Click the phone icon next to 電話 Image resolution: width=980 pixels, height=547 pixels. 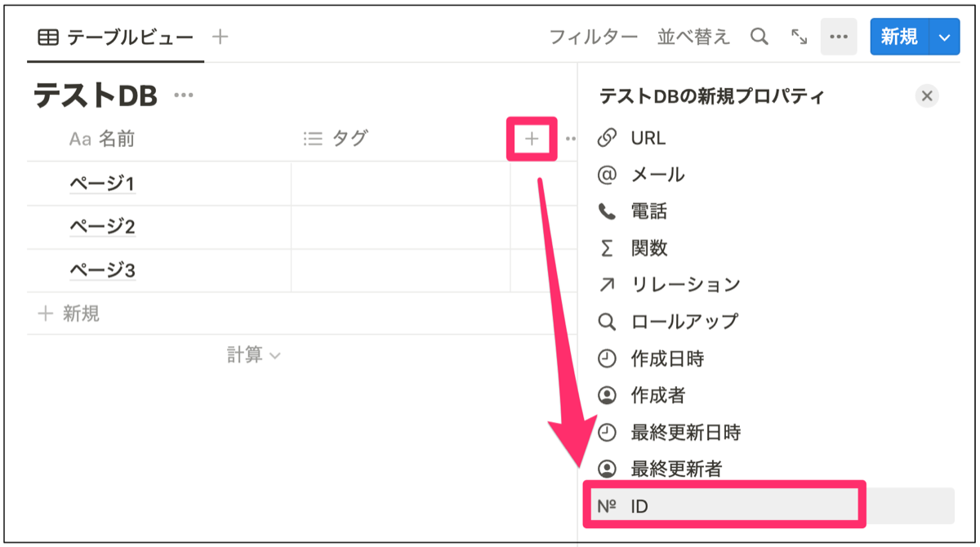607,211
